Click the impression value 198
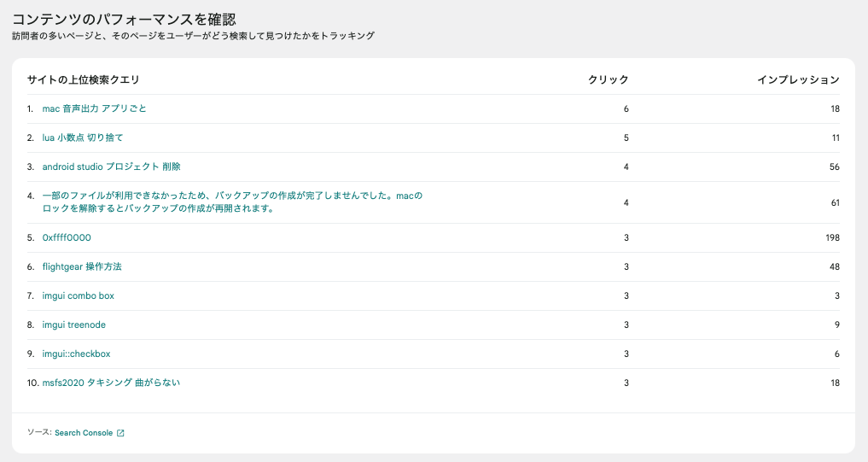The width and height of the screenshot is (868, 462). (x=832, y=237)
